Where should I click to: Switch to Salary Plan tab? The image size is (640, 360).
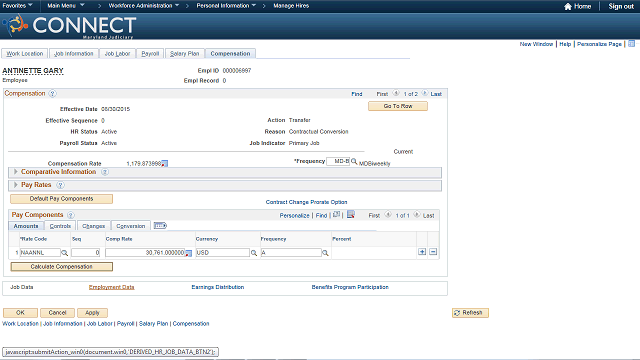pos(184,54)
